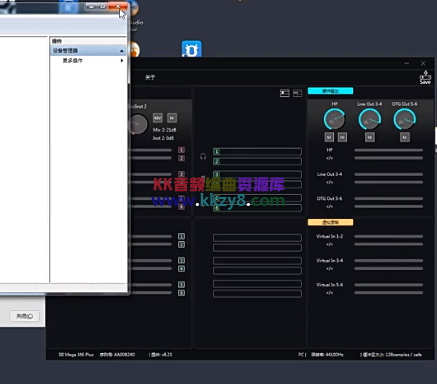The width and height of the screenshot is (437, 384).
Task: Toggle 48V phantom power for Mic 2
Action: pyautogui.click(x=158, y=118)
